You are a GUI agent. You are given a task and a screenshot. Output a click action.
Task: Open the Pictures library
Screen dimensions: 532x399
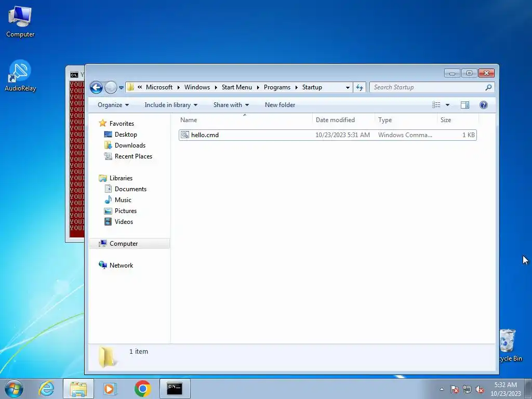pos(126,211)
